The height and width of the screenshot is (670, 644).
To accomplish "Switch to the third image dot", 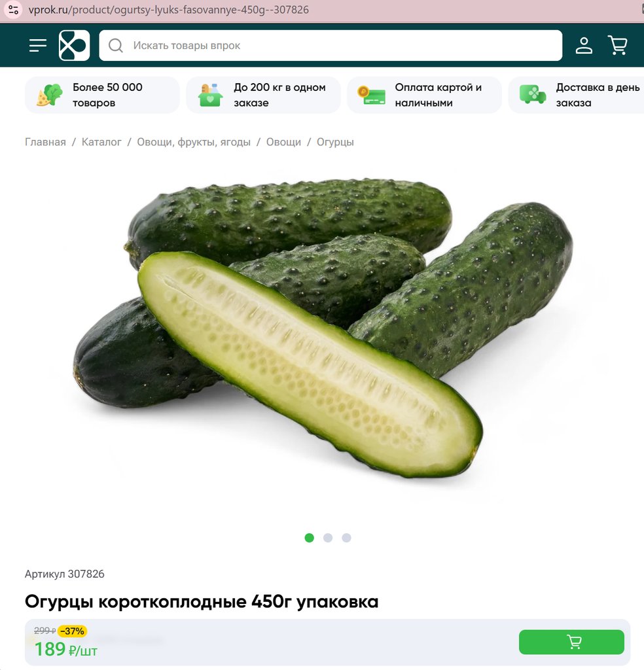I will click(x=347, y=538).
